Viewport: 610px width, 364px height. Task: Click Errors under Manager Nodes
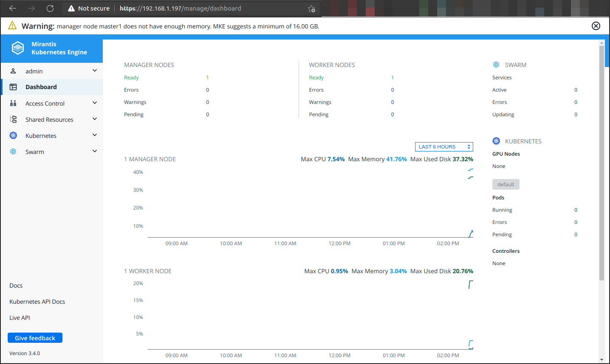coord(131,90)
